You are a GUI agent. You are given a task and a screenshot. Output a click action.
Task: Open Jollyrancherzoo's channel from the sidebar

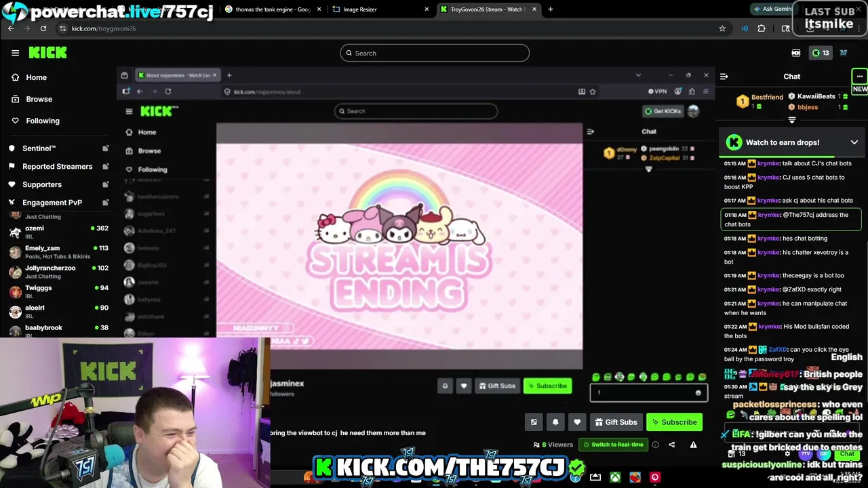[58, 272]
